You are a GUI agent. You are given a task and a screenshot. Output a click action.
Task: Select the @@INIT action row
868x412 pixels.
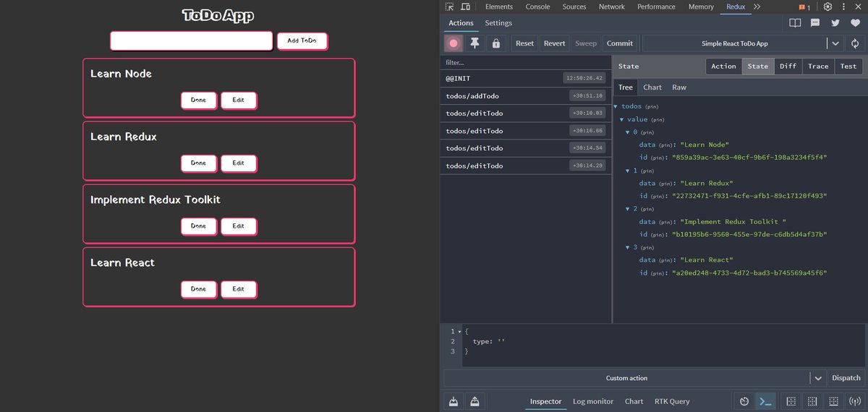(x=526, y=78)
